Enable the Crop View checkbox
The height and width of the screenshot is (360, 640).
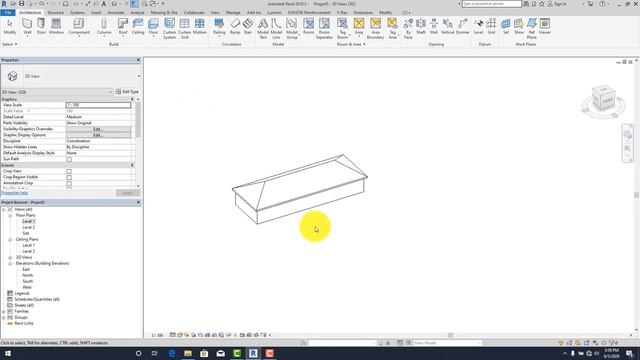click(x=69, y=171)
